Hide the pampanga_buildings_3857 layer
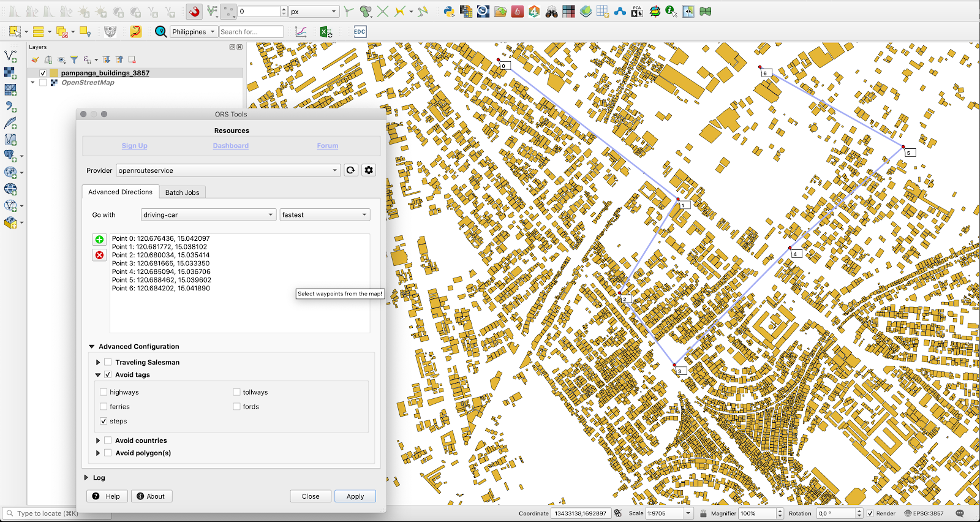 click(43, 73)
